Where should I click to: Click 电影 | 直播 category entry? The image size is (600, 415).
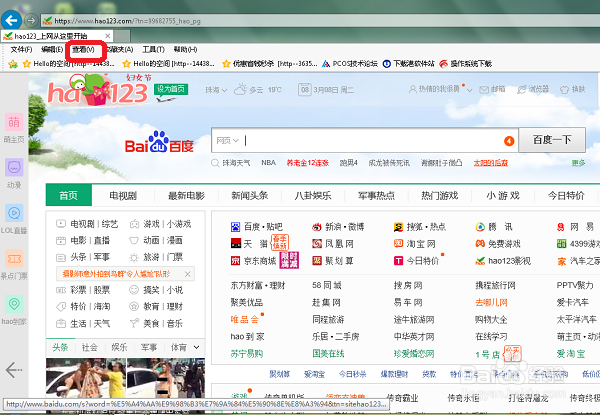(x=83, y=240)
